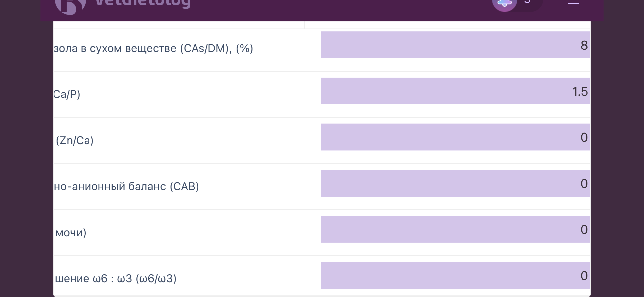Image resolution: width=644 pixels, height=297 pixels.
Task: Select the мочи) row label
Action: [71, 233]
